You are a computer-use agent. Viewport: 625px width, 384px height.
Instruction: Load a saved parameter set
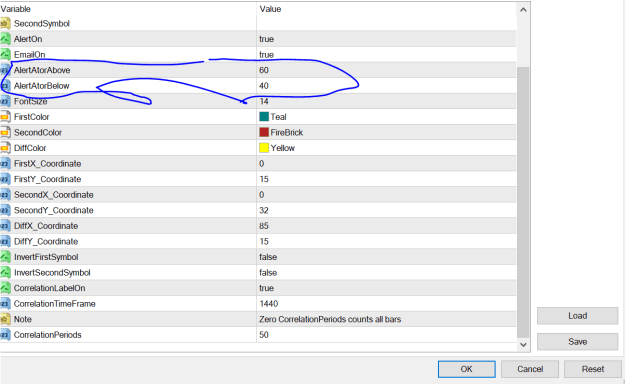(577, 316)
